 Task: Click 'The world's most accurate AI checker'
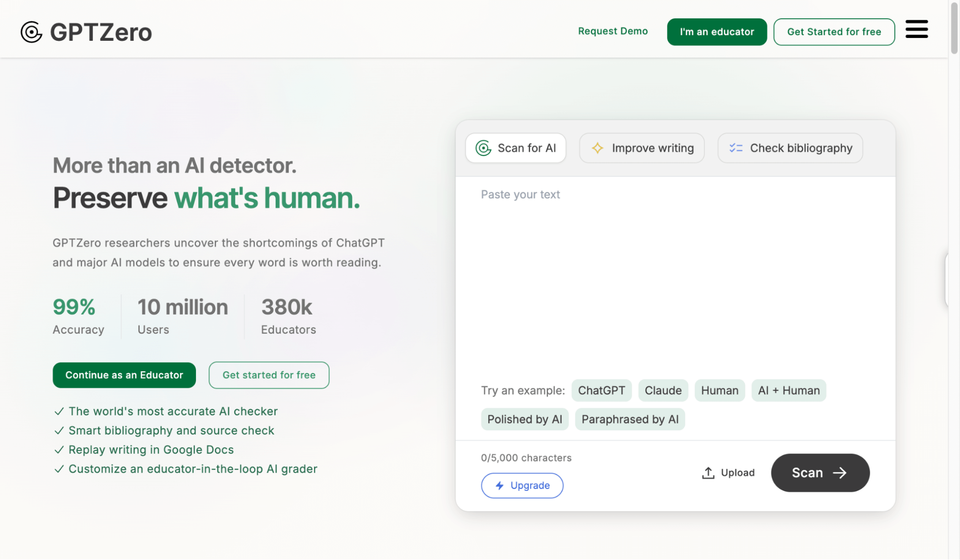[173, 412]
